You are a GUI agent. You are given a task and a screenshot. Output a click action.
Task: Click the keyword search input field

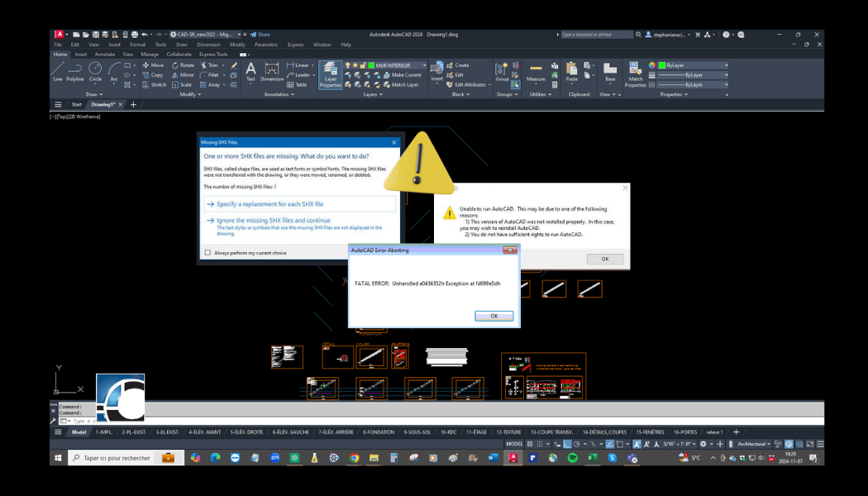(x=595, y=35)
